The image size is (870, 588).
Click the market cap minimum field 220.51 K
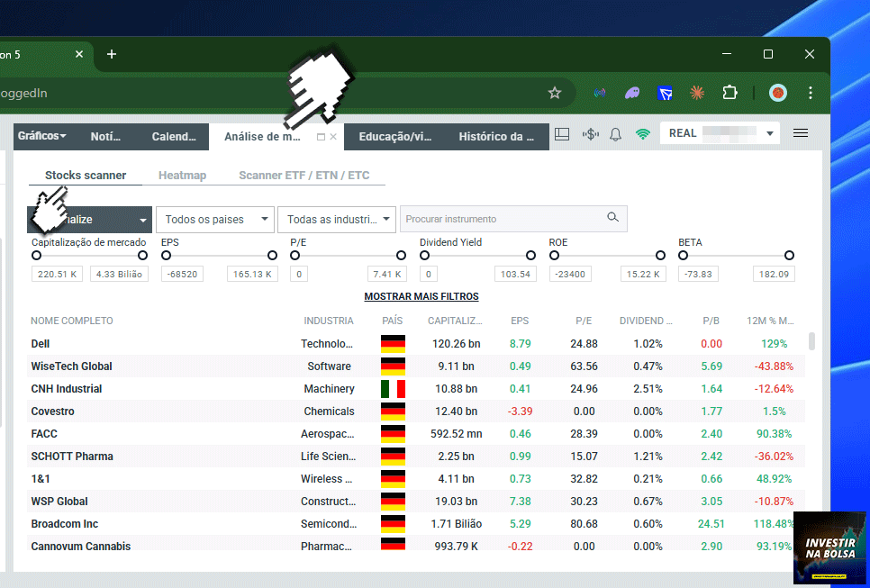coord(57,274)
